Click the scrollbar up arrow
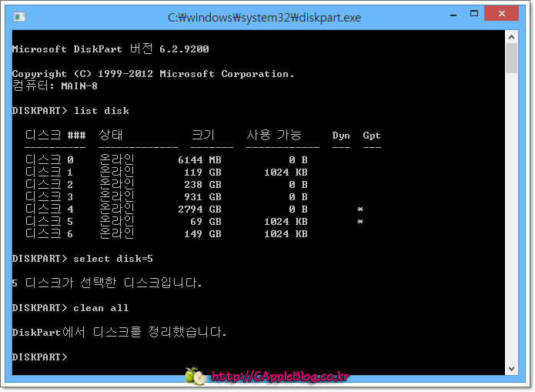The image size is (535, 392). (x=511, y=37)
